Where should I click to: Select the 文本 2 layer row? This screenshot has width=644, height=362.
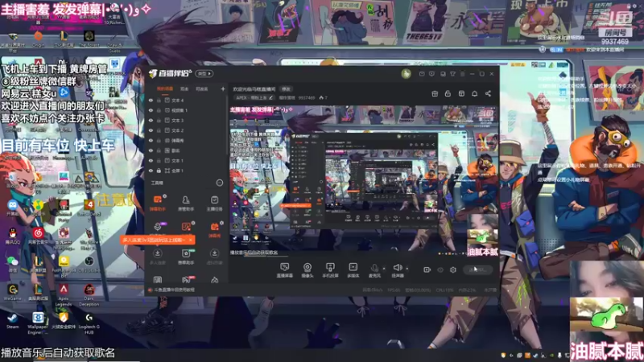coord(186,130)
